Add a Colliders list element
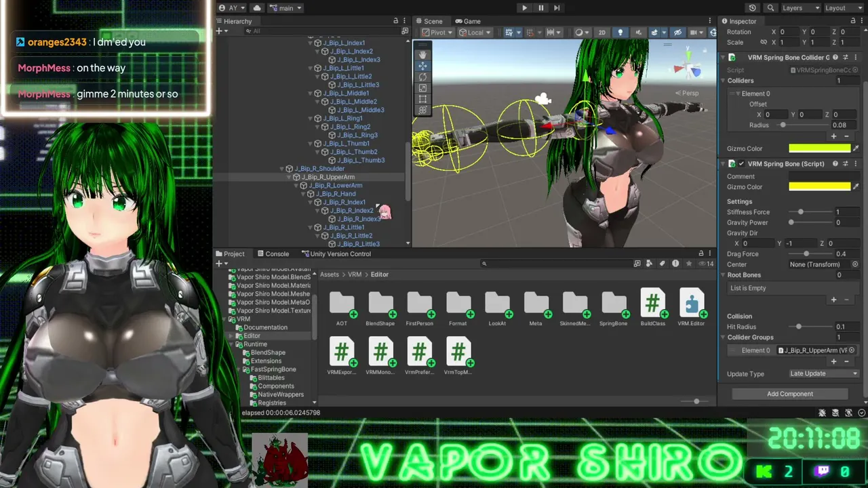Screen dimensions: 868x488 coord(834,136)
